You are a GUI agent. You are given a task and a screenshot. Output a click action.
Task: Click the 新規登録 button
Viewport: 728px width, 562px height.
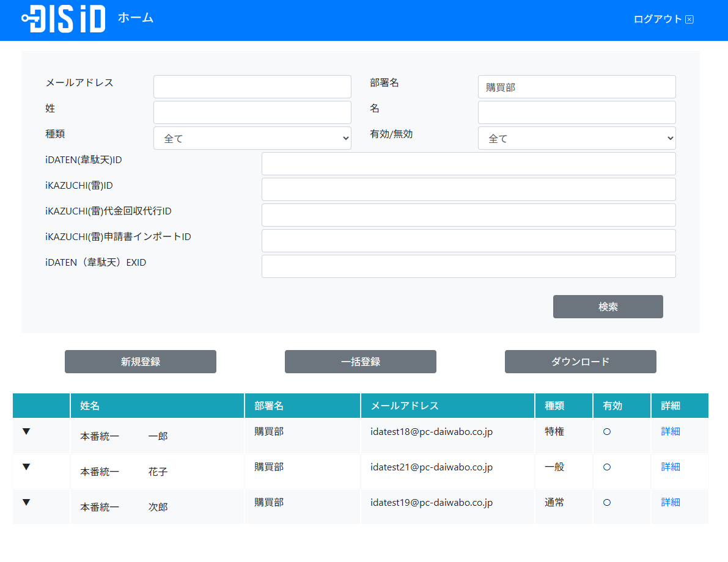141,362
